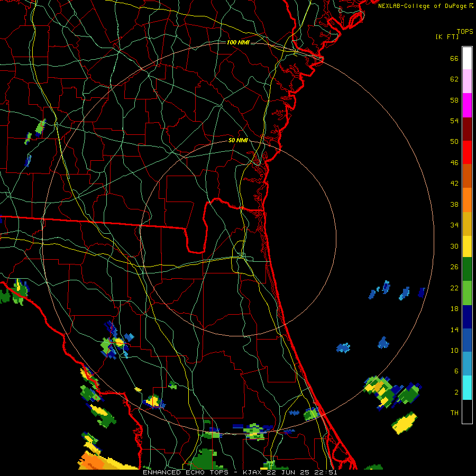The width and height of the screenshot is (476, 476).
Task: Click the black TH threshold swatch
Action: (467, 411)
